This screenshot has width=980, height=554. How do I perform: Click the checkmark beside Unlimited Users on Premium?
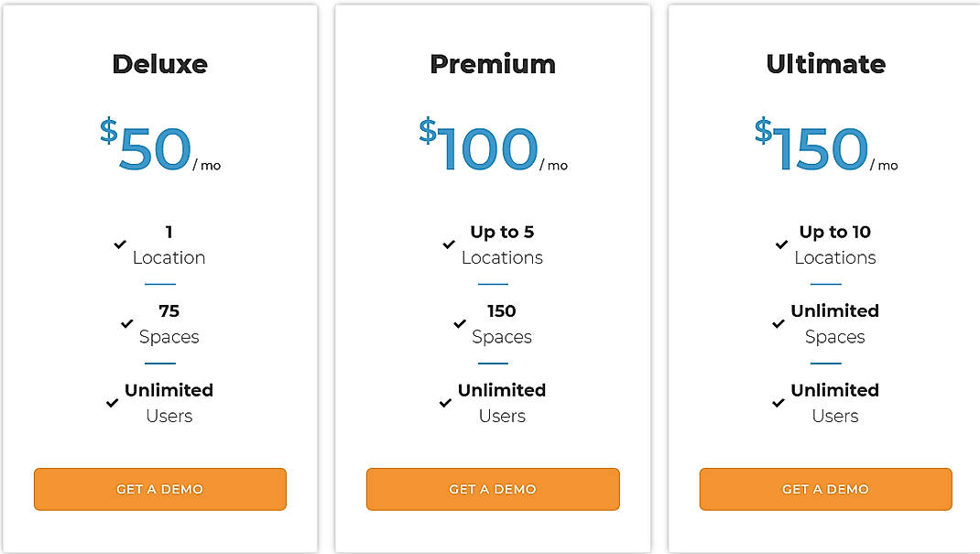pyautogui.click(x=445, y=403)
